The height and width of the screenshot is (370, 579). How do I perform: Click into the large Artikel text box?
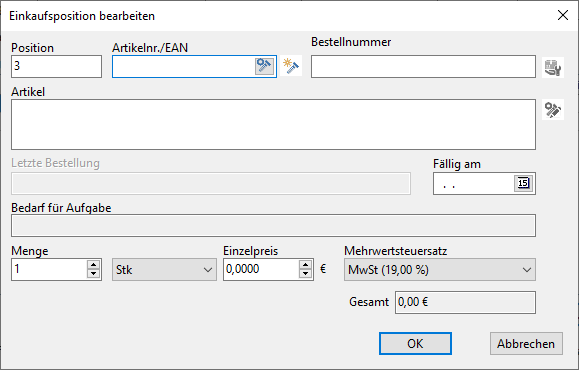[x=273, y=124]
